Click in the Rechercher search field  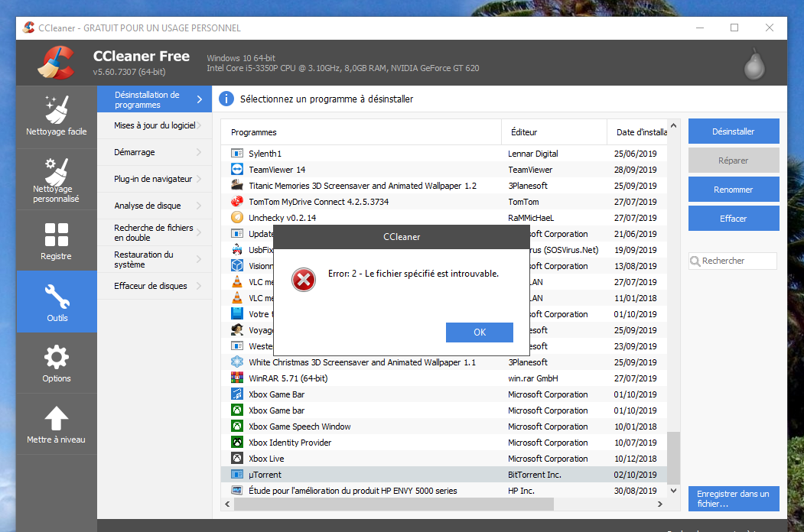click(x=733, y=261)
